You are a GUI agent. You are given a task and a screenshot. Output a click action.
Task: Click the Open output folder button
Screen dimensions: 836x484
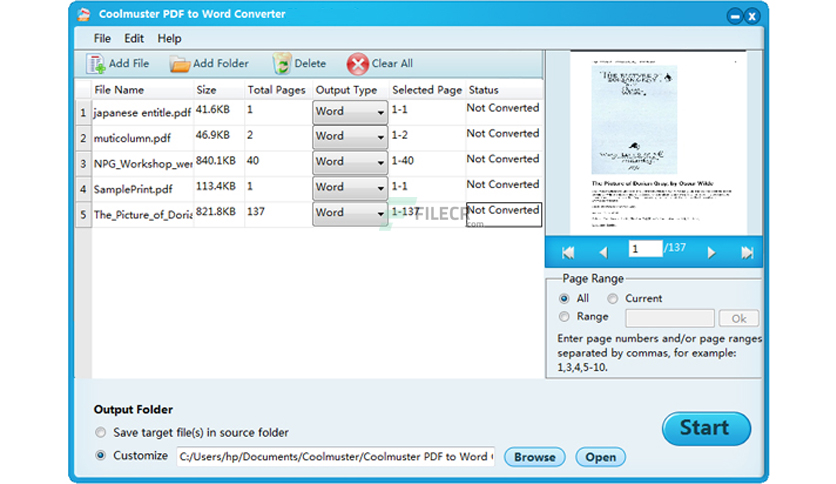[600, 457]
